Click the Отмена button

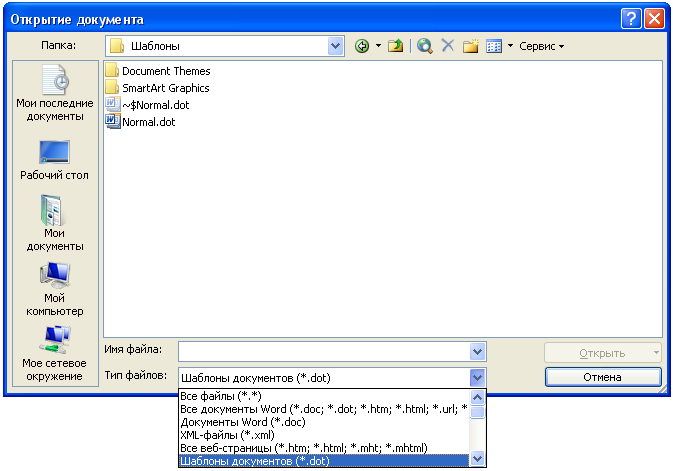(603, 377)
